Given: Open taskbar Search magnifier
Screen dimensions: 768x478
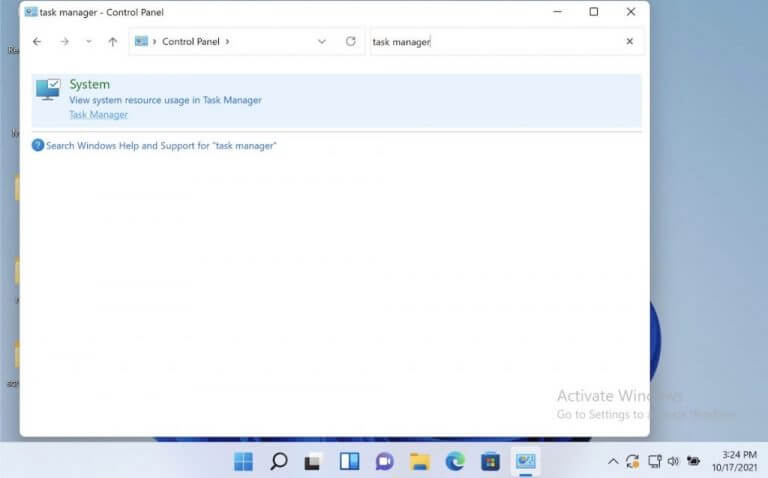Looking at the screenshot, I should tap(279, 461).
